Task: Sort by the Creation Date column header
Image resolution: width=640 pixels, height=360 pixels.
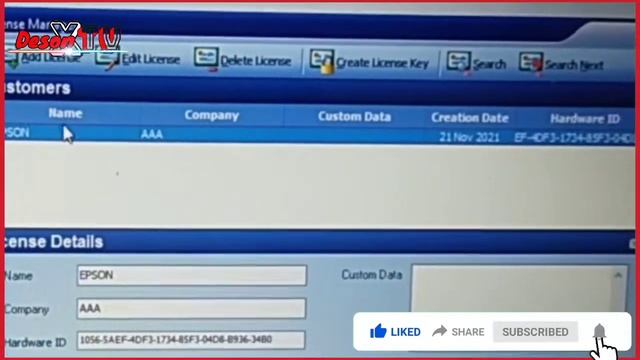Action: point(470,118)
